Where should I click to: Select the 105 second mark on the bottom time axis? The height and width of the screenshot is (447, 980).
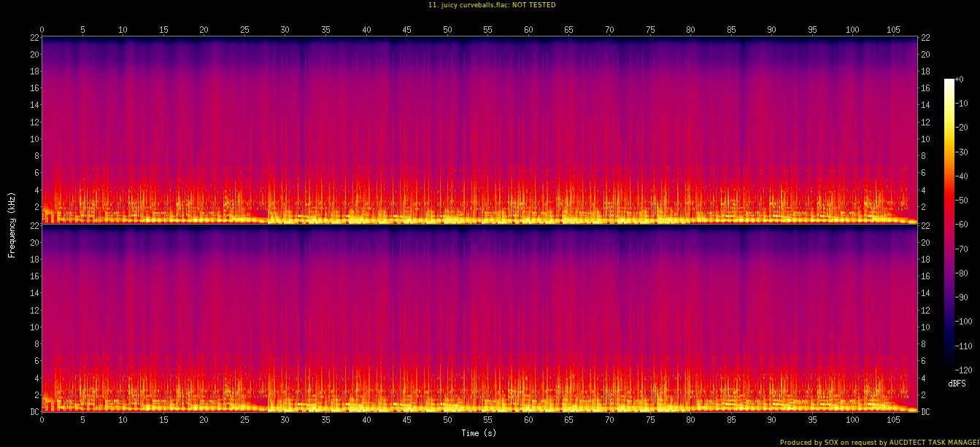pos(893,421)
